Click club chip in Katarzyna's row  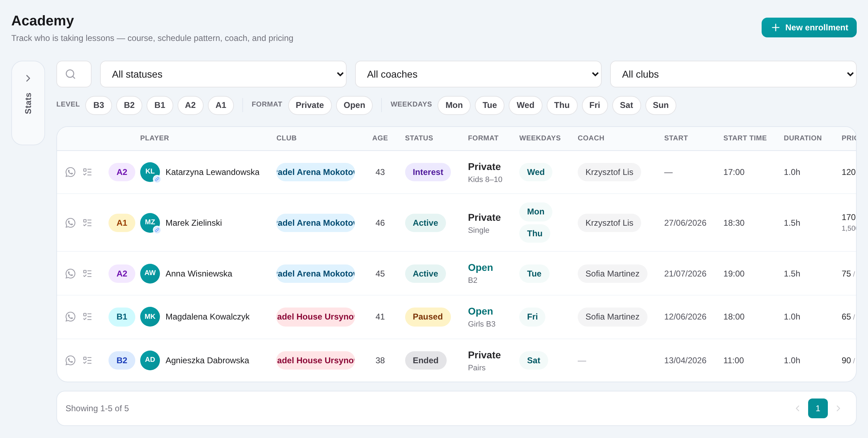coord(316,172)
